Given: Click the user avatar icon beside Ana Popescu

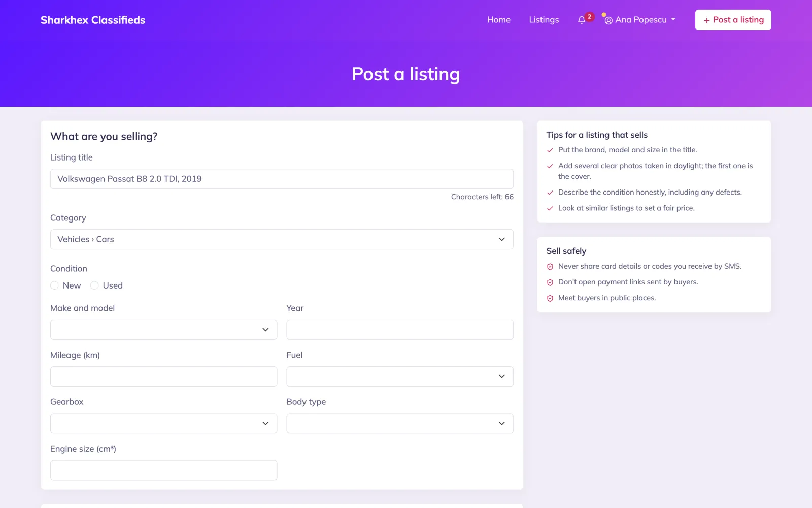Looking at the screenshot, I should [608, 20].
